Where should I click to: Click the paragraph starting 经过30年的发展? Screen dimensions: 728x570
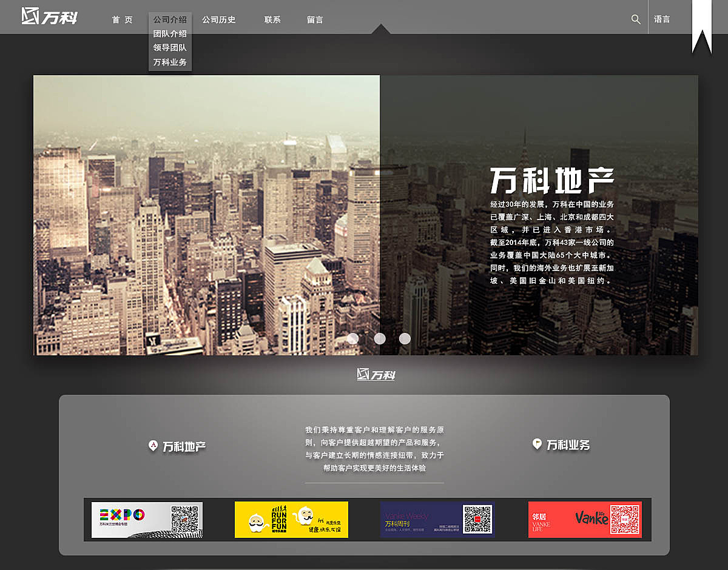coord(552,243)
